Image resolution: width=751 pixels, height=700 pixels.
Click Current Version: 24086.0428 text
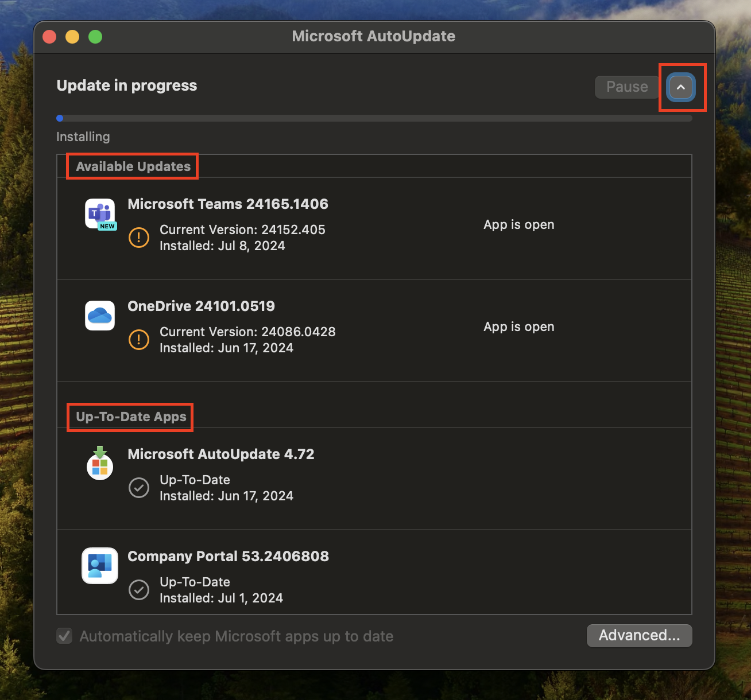click(247, 332)
